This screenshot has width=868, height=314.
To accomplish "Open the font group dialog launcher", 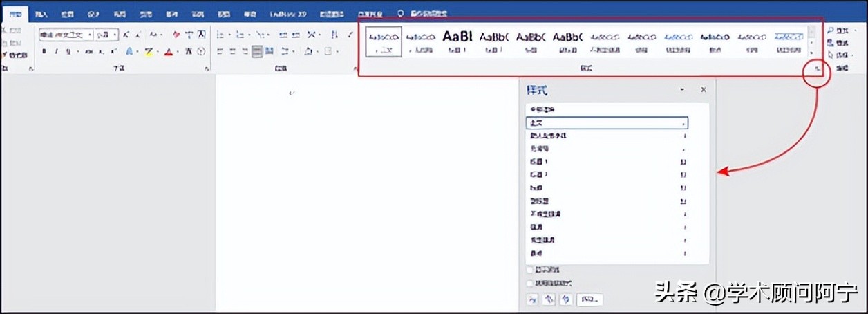I will click(x=205, y=69).
